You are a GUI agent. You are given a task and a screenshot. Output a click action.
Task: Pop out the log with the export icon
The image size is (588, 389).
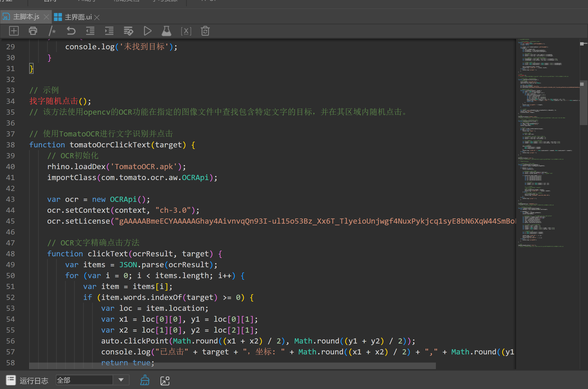[165, 381]
